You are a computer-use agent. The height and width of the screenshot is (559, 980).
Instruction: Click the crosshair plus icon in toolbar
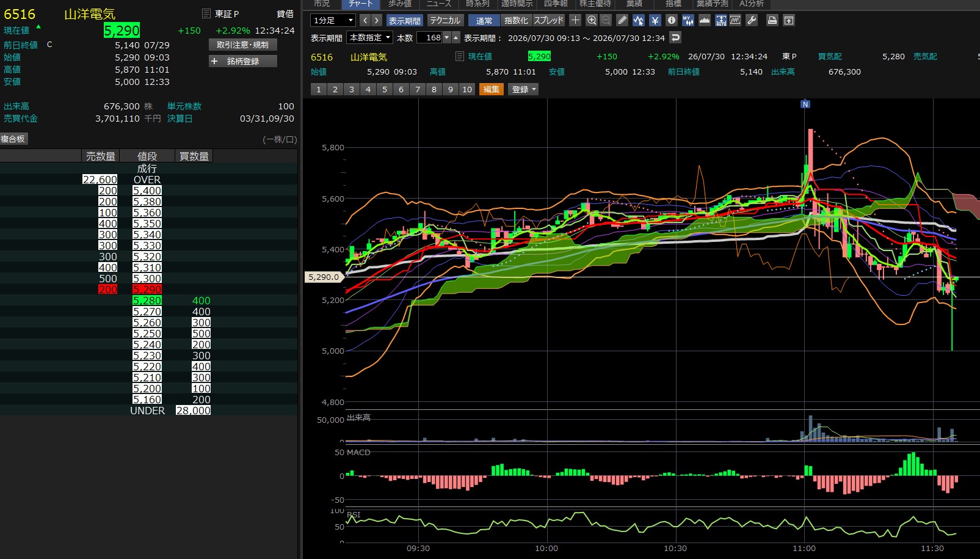575,20
